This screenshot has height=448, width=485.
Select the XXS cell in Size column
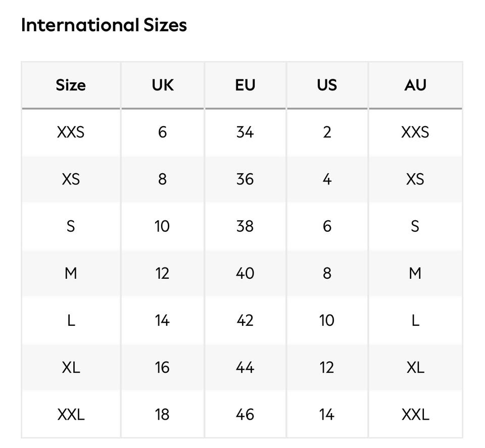click(71, 132)
